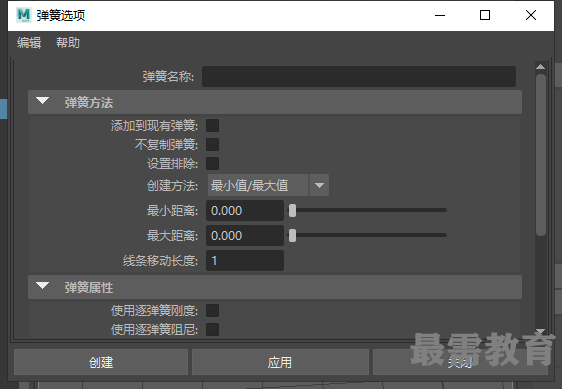Click the vertical scrollbar thumb
The width and height of the screenshot is (562, 389).
click(x=541, y=155)
